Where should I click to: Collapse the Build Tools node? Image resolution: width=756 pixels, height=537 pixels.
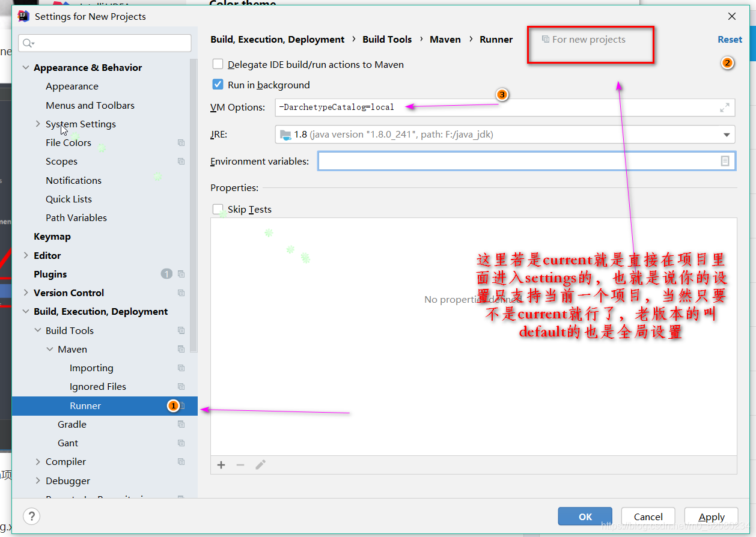coord(38,330)
